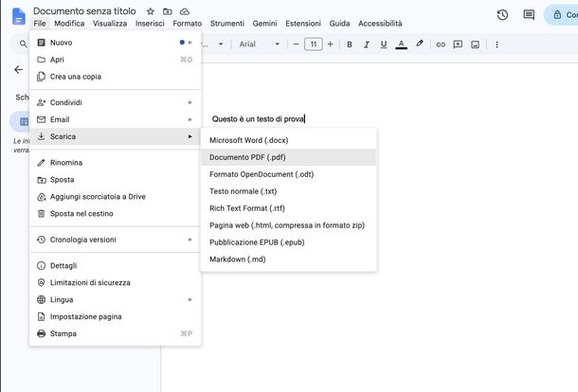Screen dimensions: 578x392
Task: Download as Documento PDF (.pdf)
Action: click(289, 157)
